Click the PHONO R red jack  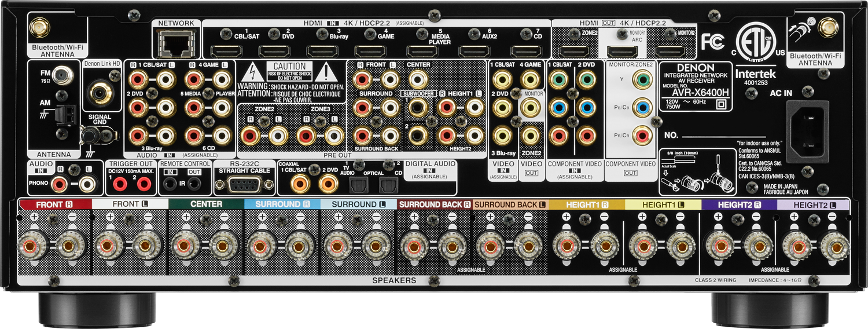tap(60, 185)
